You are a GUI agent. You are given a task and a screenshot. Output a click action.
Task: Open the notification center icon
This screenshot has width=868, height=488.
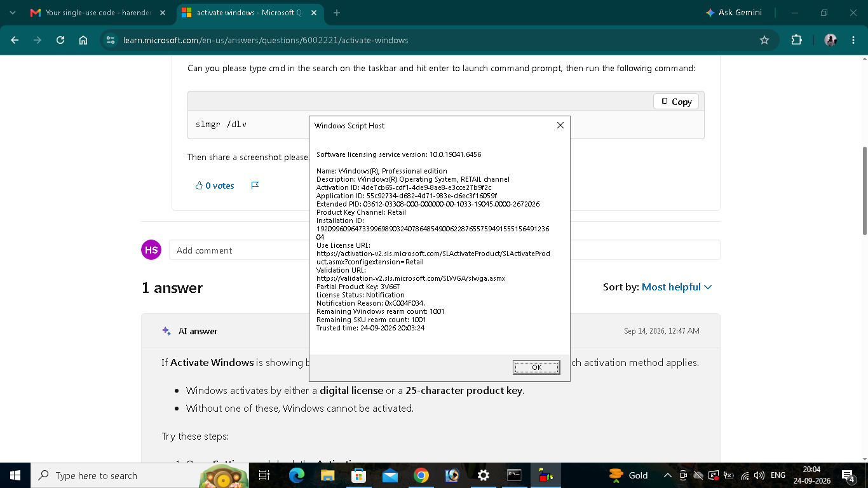(848, 475)
